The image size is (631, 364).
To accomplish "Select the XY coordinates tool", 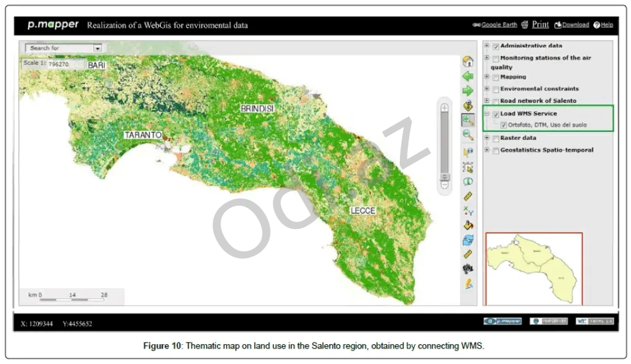I will point(468,211).
